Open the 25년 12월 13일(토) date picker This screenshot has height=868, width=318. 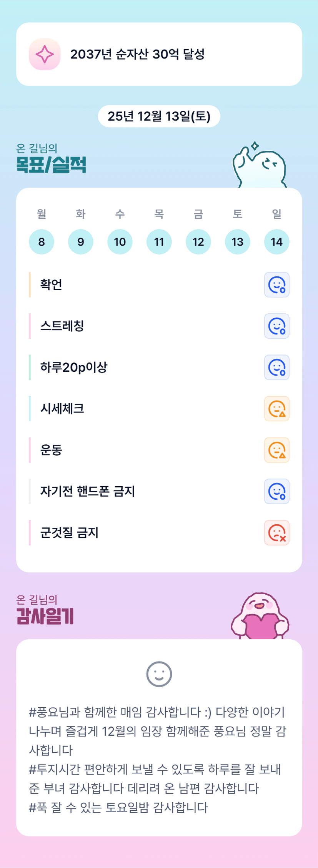(159, 116)
